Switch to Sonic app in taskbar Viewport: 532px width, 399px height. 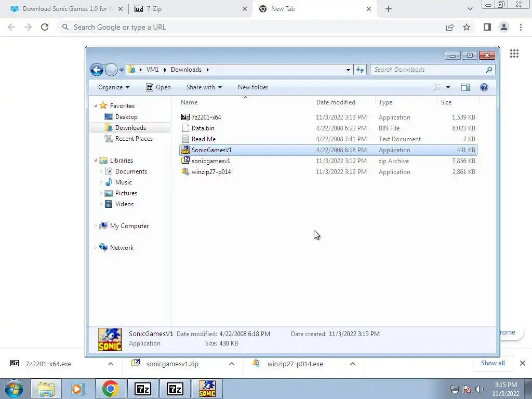click(x=207, y=389)
